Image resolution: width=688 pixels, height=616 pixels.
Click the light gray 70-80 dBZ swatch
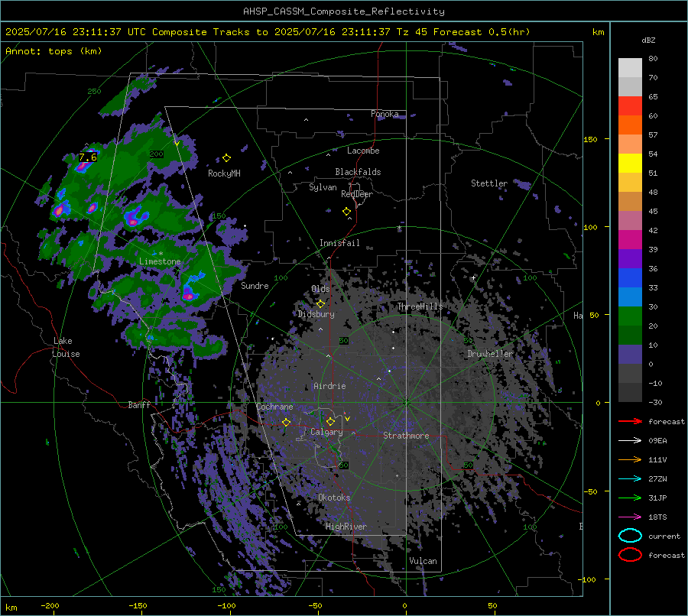click(630, 67)
